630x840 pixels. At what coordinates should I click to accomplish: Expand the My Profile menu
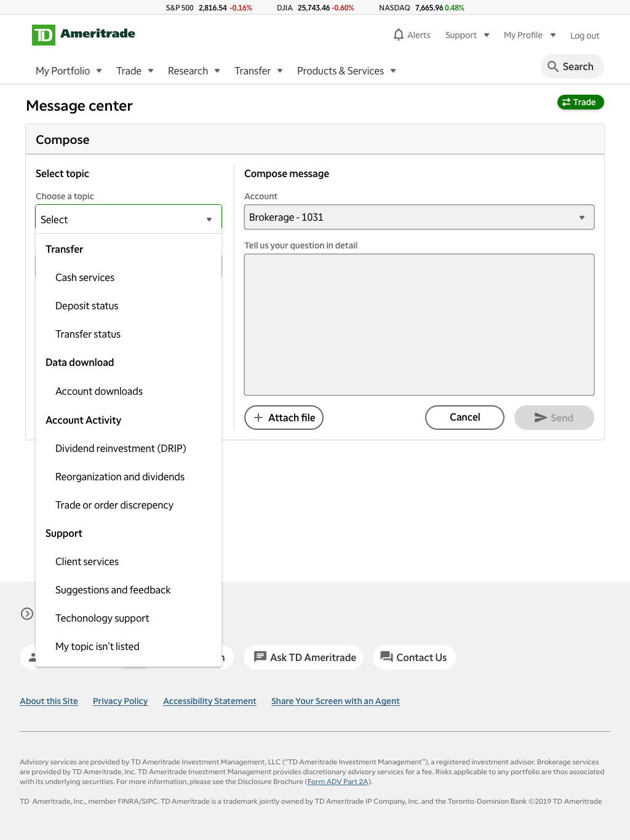click(x=530, y=35)
